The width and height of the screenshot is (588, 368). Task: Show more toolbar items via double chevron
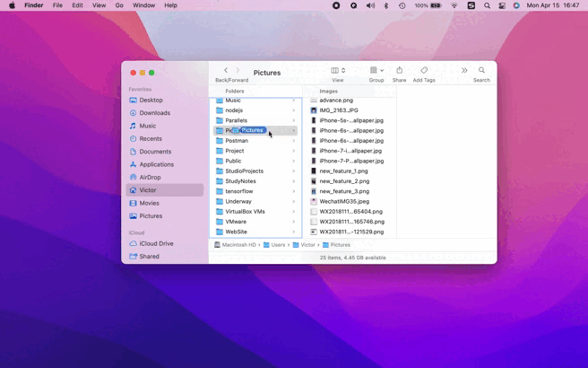[x=464, y=70]
